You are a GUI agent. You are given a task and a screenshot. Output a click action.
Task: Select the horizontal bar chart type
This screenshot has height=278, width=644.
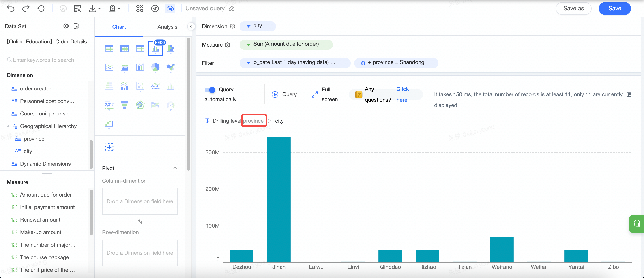pos(170,49)
